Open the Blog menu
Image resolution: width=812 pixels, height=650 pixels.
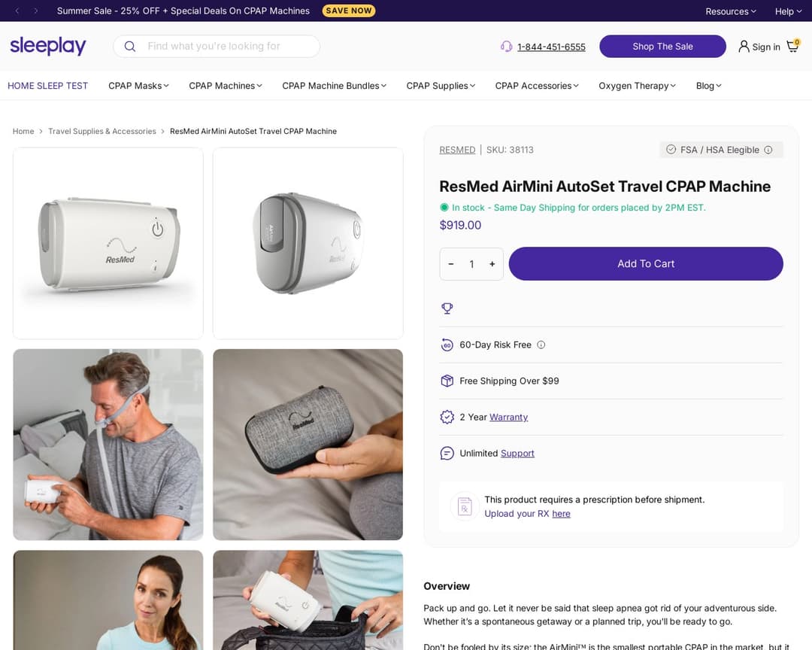point(707,86)
